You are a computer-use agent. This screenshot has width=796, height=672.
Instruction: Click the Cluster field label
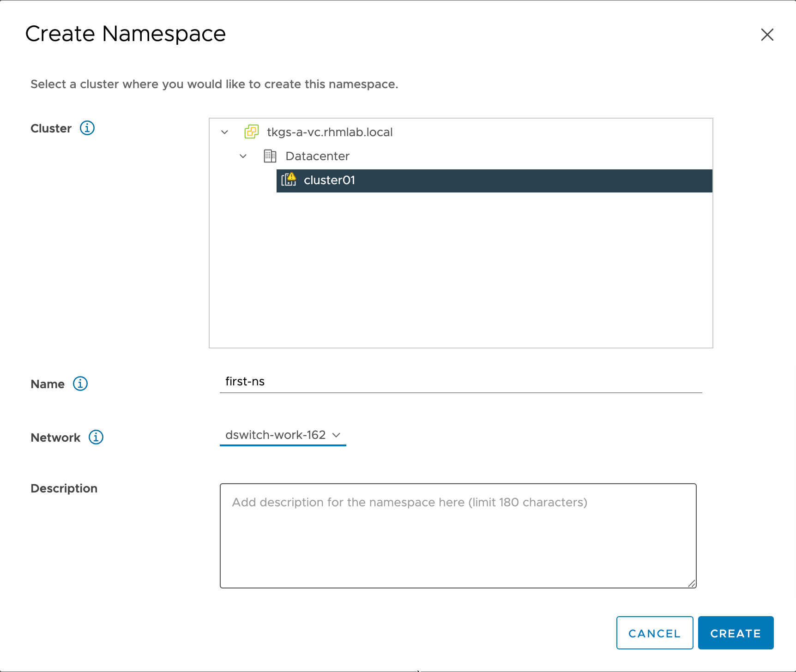click(51, 128)
